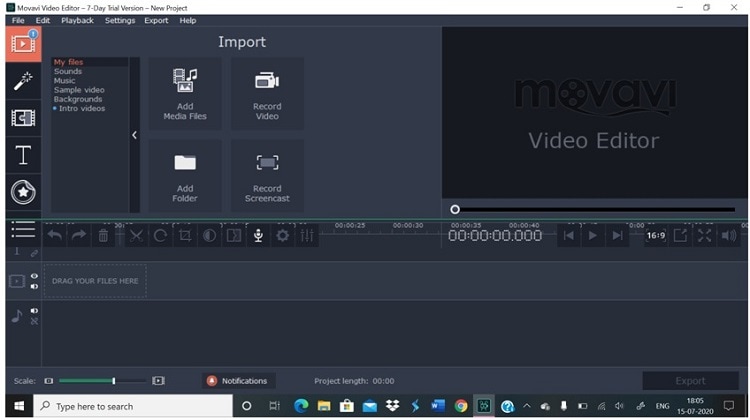Open Clip properties gear icon
Screen dimensions: 750x420
tap(283, 235)
